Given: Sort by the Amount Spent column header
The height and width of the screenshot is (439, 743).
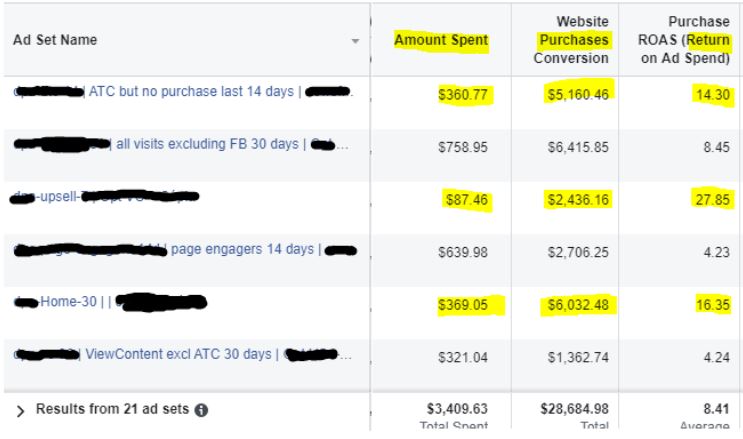Looking at the screenshot, I should pyautogui.click(x=441, y=41).
